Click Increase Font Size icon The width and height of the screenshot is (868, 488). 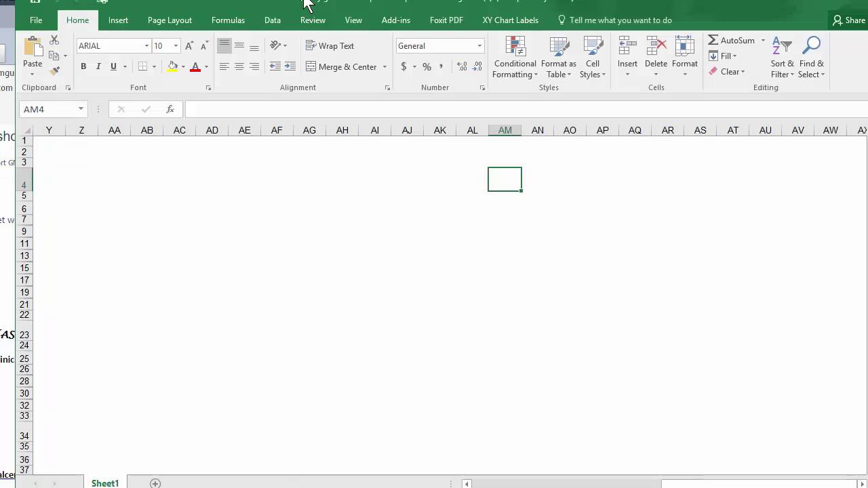point(189,46)
